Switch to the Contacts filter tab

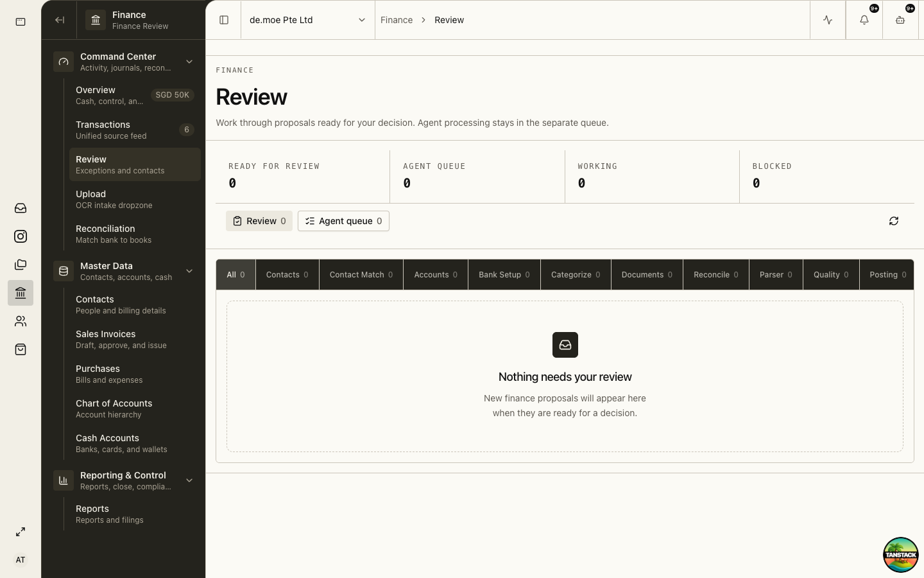click(287, 275)
